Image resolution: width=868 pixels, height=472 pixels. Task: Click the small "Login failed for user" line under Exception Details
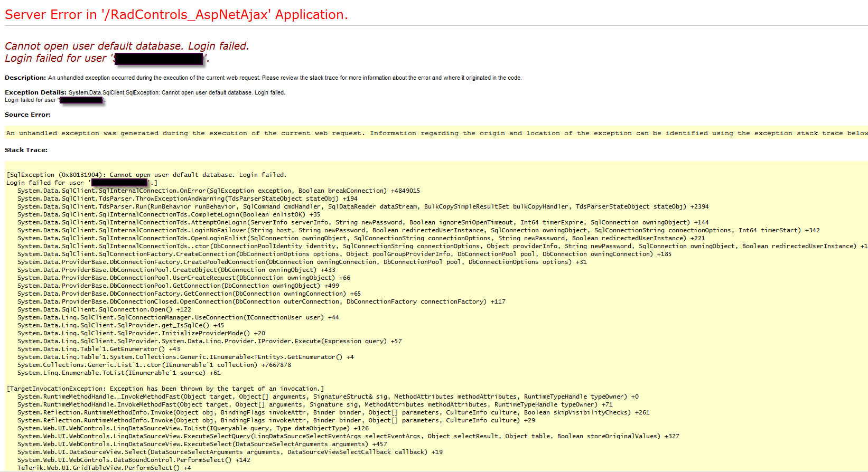point(55,100)
